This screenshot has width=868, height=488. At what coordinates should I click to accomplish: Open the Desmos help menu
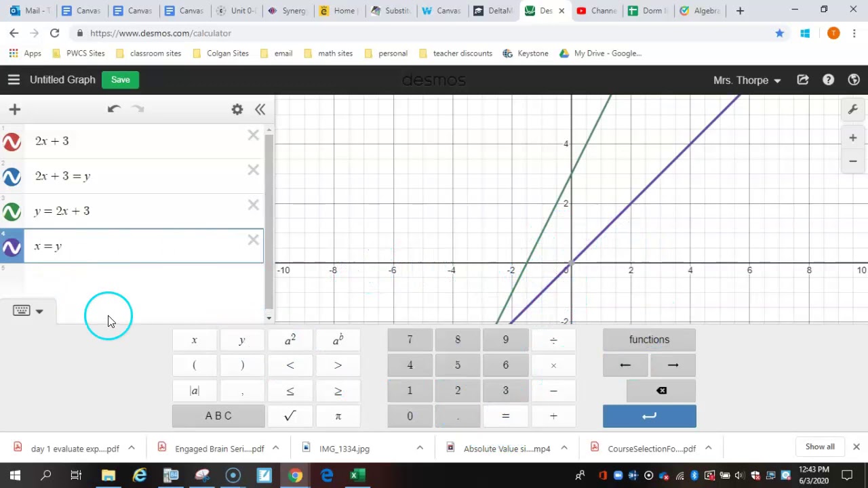pyautogui.click(x=828, y=80)
